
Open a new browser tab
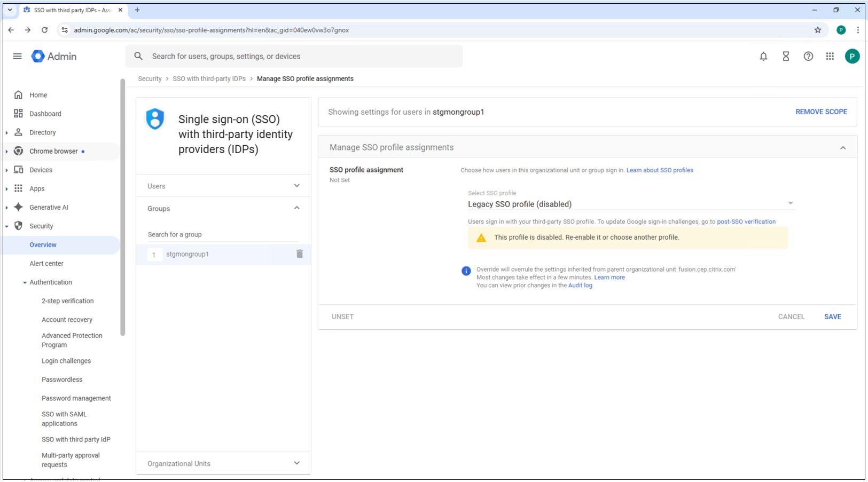pyautogui.click(x=137, y=10)
